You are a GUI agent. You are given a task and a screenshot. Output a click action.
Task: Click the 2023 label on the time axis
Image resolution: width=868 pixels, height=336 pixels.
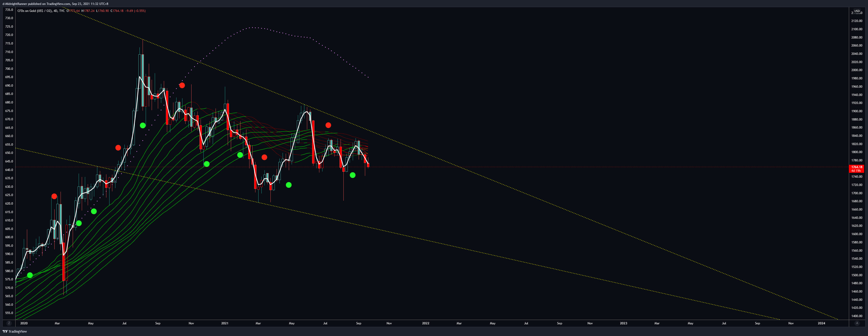[623, 323]
